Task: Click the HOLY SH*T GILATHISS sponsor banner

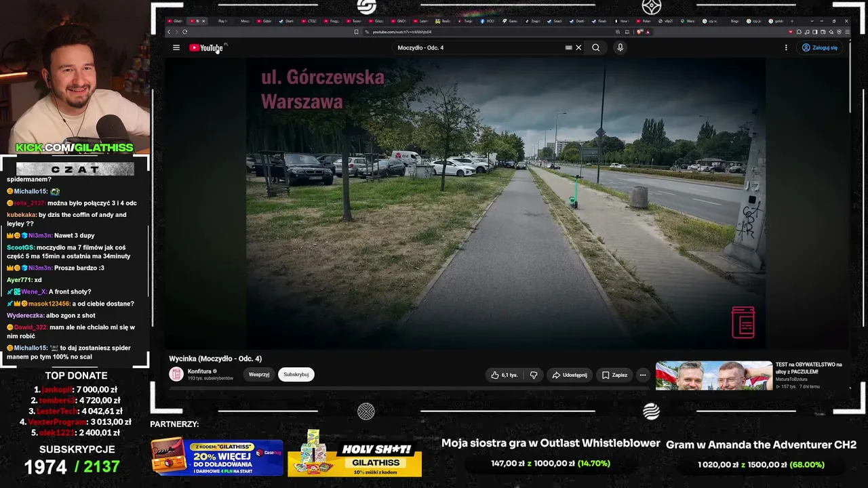Action: [x=355, y=454]
